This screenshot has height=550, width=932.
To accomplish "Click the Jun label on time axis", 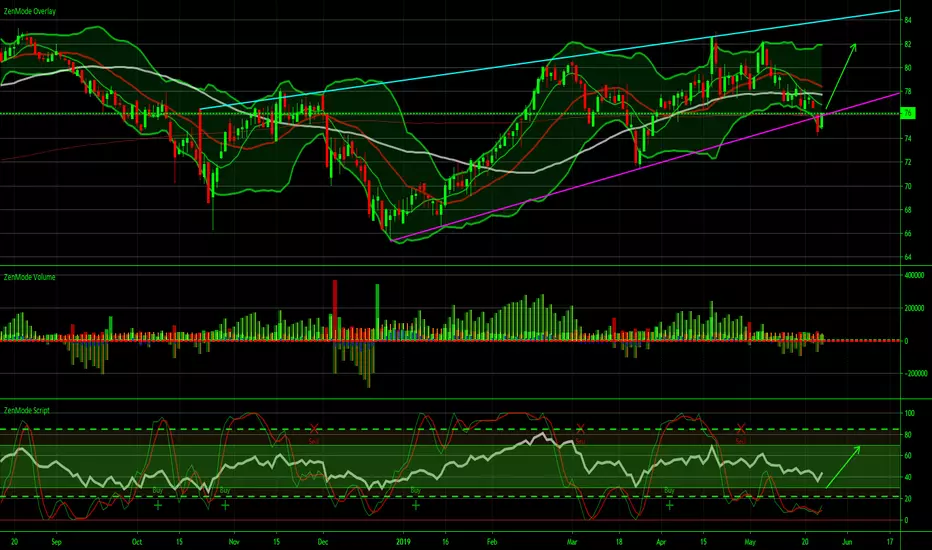I will [x=847, y=542].
